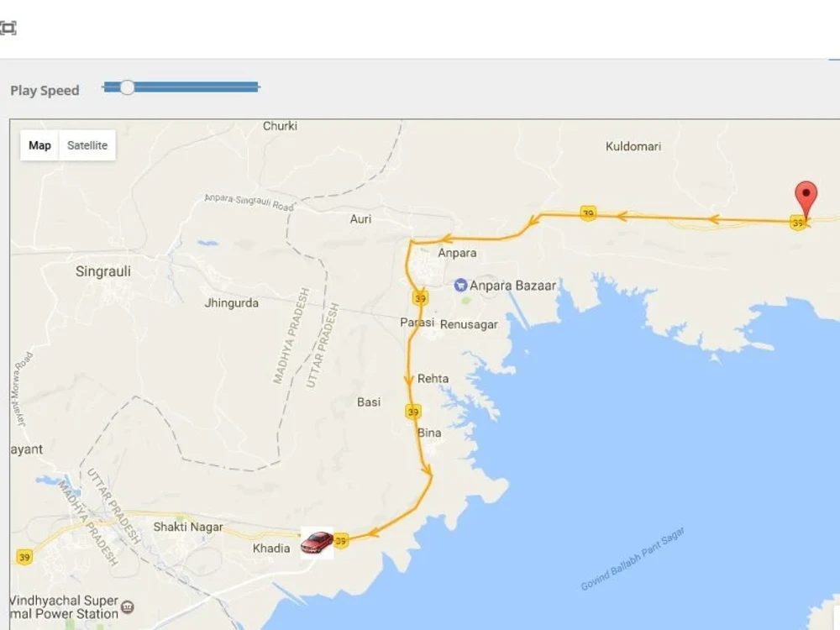
Task: Click the fullscreen icon at top left
Action: point(8,28)
